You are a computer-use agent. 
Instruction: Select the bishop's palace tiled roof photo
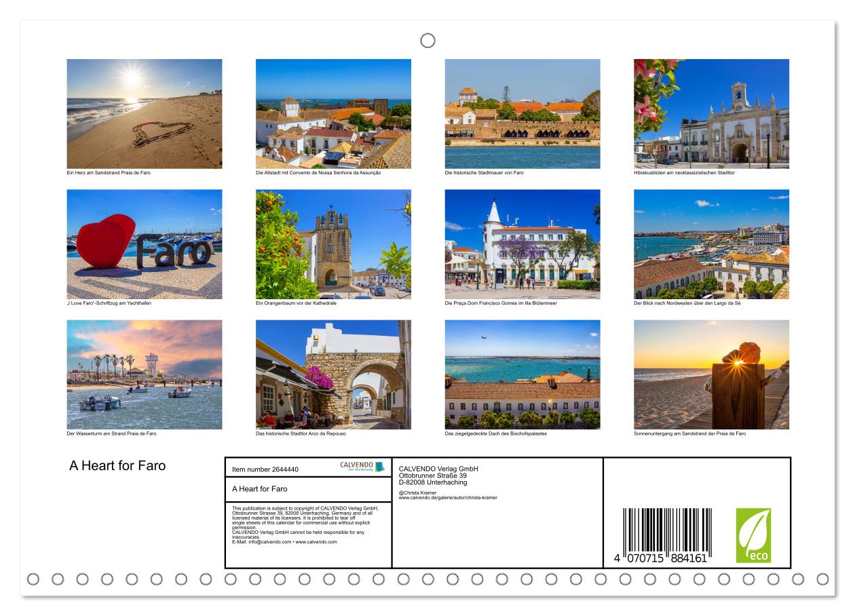click(522, 374)
